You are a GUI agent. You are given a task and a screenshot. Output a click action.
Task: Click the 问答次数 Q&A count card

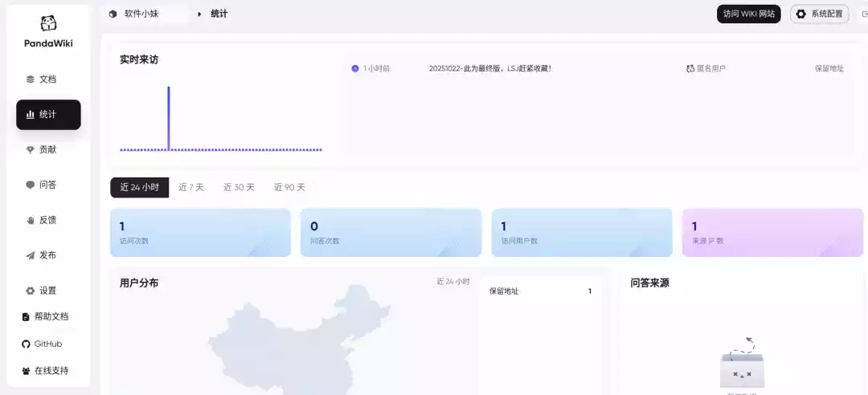(391, 232)
